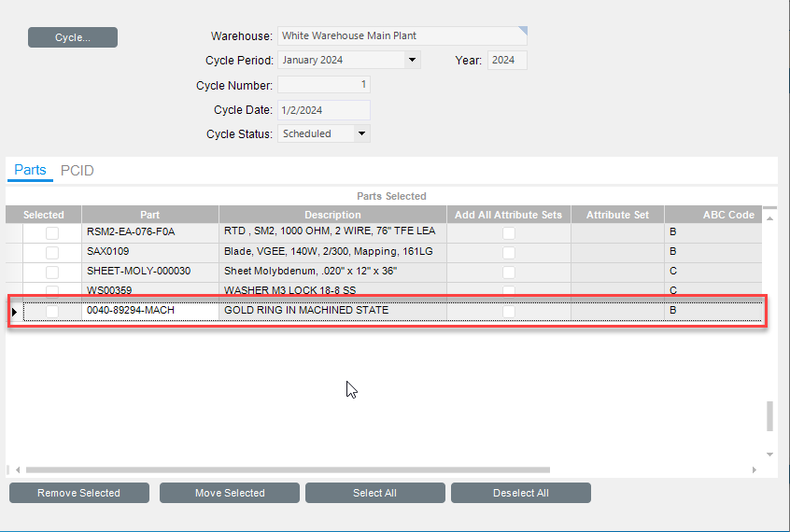Click the vertical scrollbar thumb
Screen dimensions: 790x532
769,416
